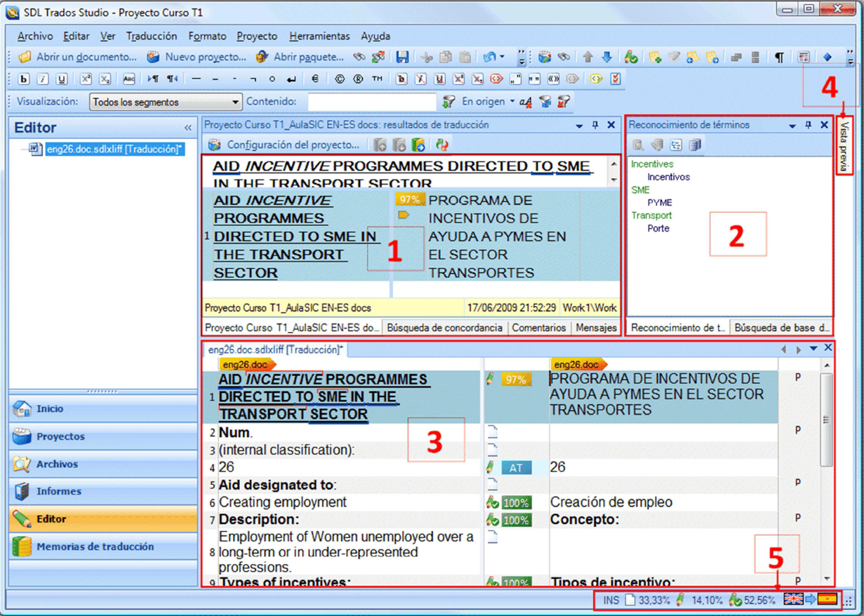
Task: Click the binoculars icon beside Abrir paquete
Action: tap(359, 57)
